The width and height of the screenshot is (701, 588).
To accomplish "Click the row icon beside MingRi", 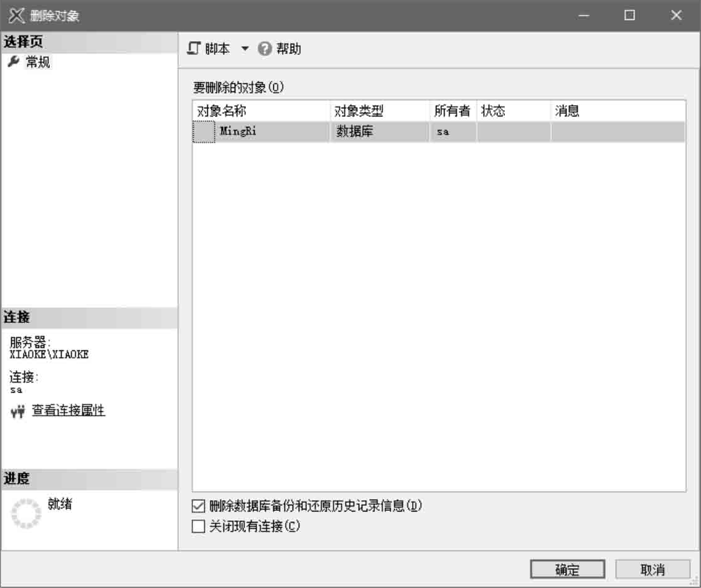I will [204, 132].
